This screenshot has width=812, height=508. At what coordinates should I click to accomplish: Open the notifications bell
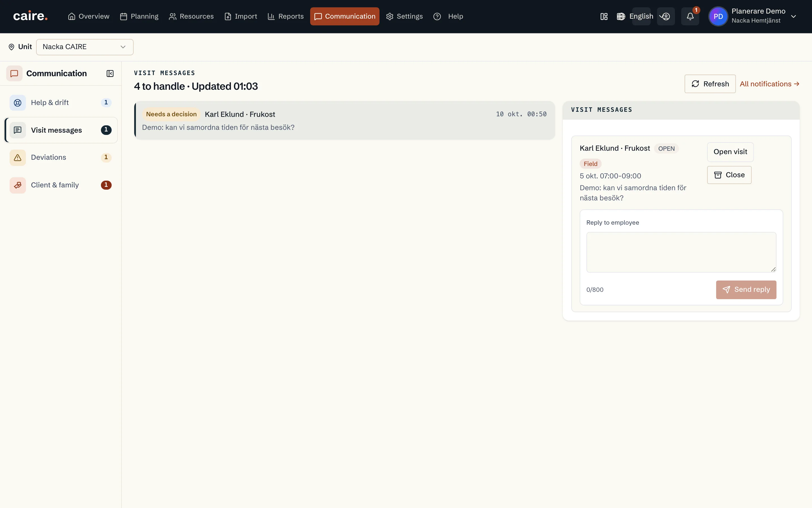click(690, 16)
